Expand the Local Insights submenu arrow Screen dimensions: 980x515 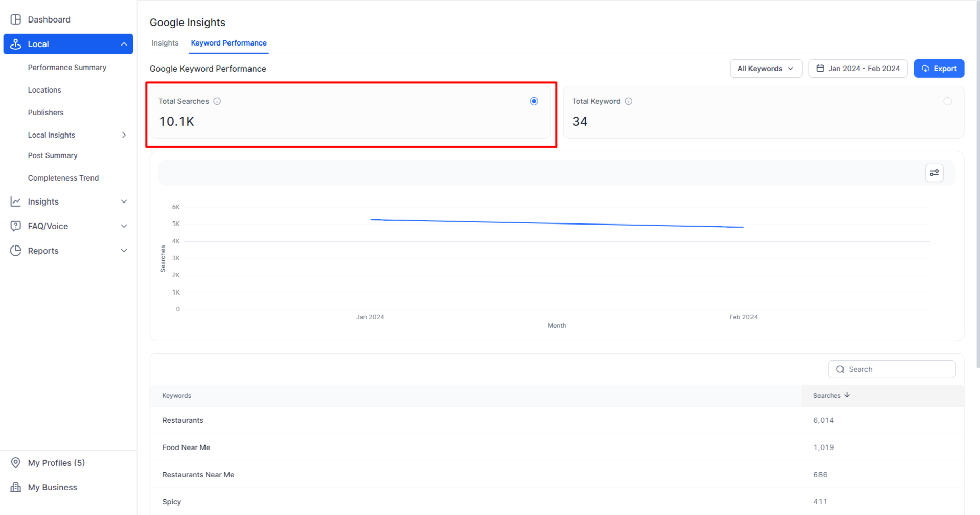(124, 135)
